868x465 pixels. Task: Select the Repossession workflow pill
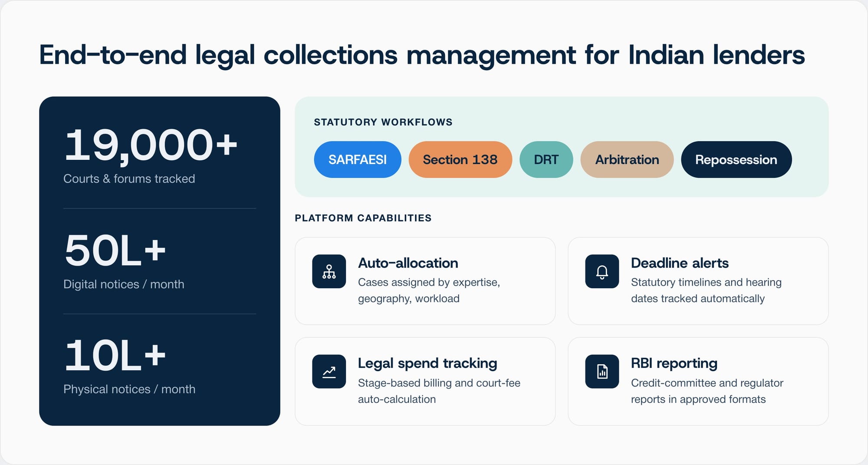736,159
